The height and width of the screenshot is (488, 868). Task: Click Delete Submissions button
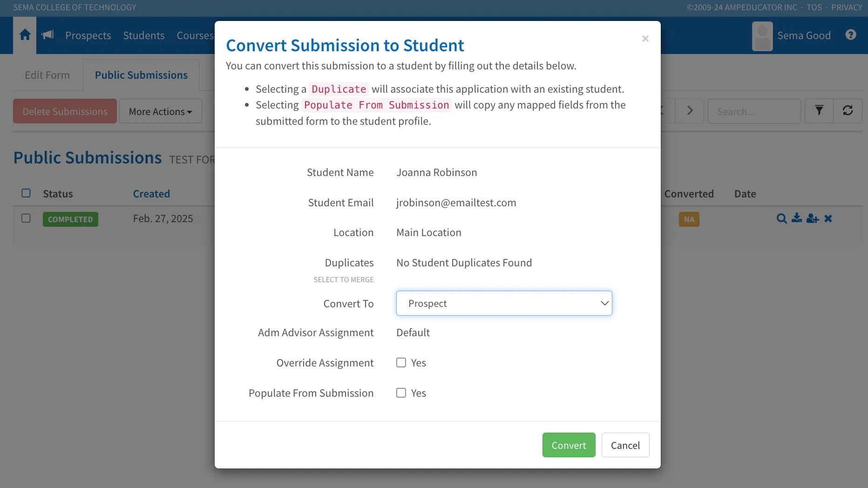65,111
